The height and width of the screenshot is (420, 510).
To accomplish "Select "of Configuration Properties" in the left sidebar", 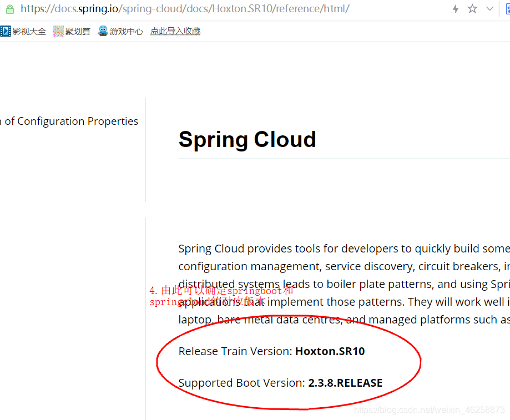I will click(x=69, y=121).
